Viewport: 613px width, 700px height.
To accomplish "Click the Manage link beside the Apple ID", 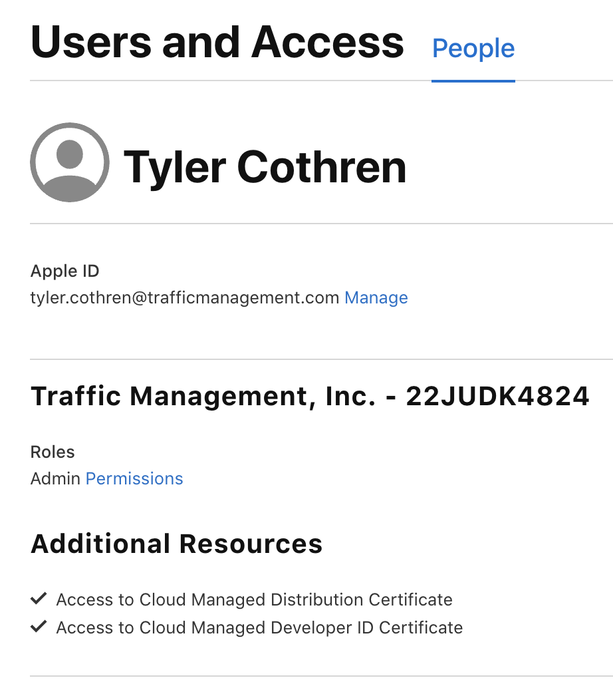I will pyautogui.click(x=376, y=297).
